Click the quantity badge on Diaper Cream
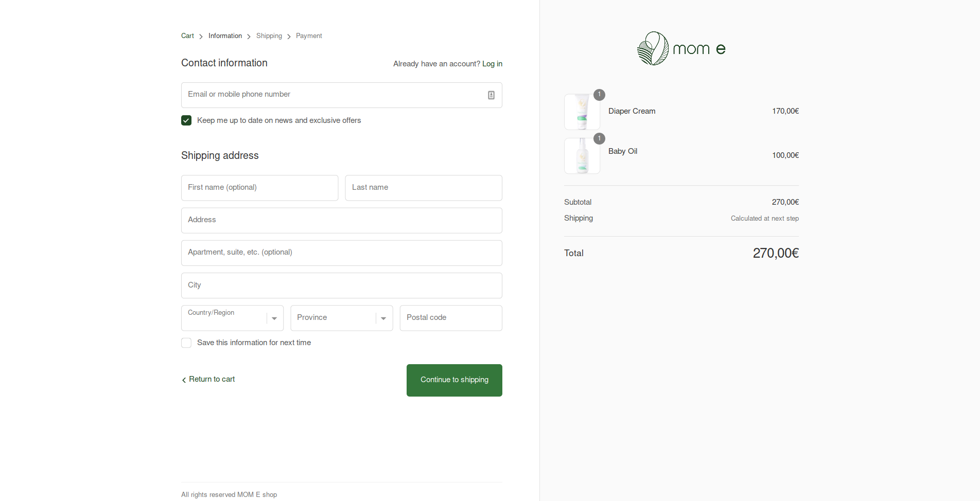The image size is (980, 501). (x=599, y=95)
